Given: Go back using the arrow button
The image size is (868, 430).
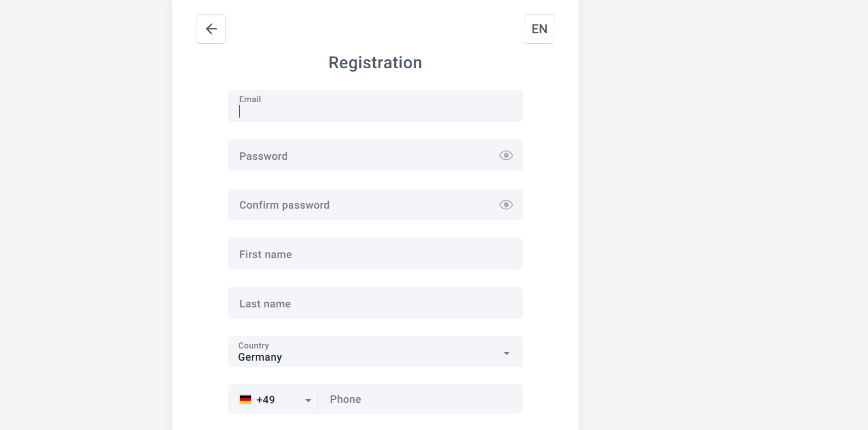Looking at the screenshot, I should 211,29.
